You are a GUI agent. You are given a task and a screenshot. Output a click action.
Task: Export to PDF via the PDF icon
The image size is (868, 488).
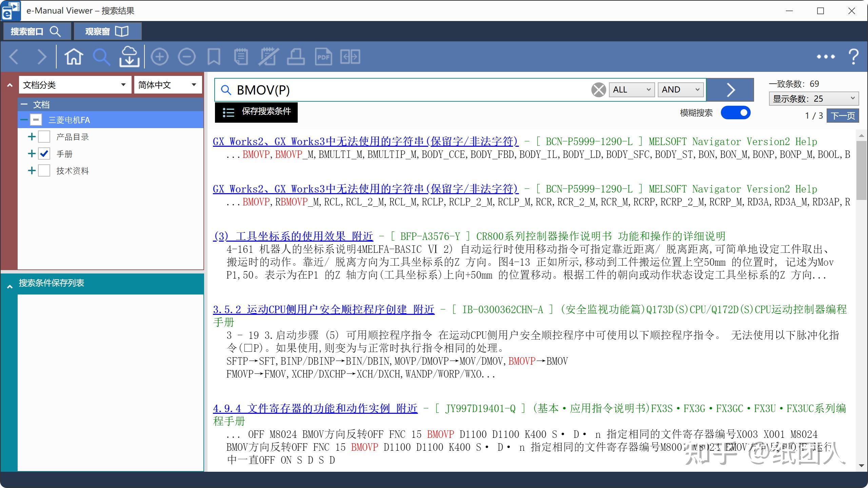(x=323, y=56)
